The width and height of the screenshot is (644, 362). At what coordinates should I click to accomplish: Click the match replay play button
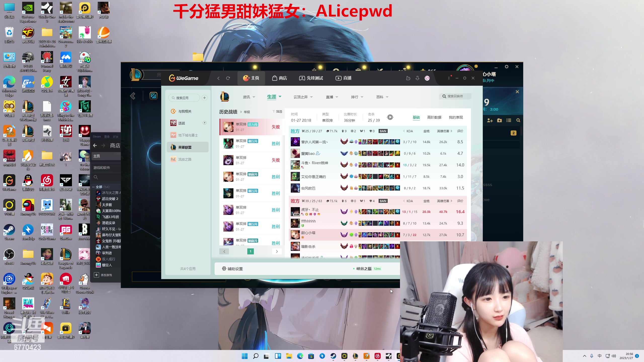(390, 117)
